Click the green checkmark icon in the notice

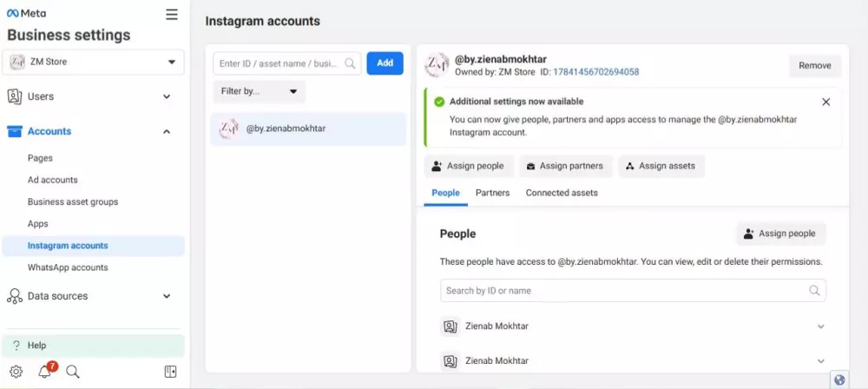(x=439, y=102)
